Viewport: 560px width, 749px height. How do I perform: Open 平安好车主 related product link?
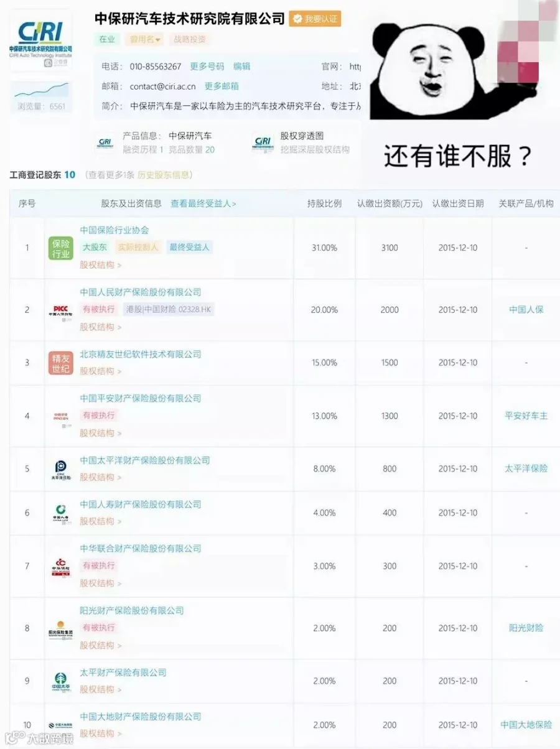pyautogui.click(x=526, y=416)
